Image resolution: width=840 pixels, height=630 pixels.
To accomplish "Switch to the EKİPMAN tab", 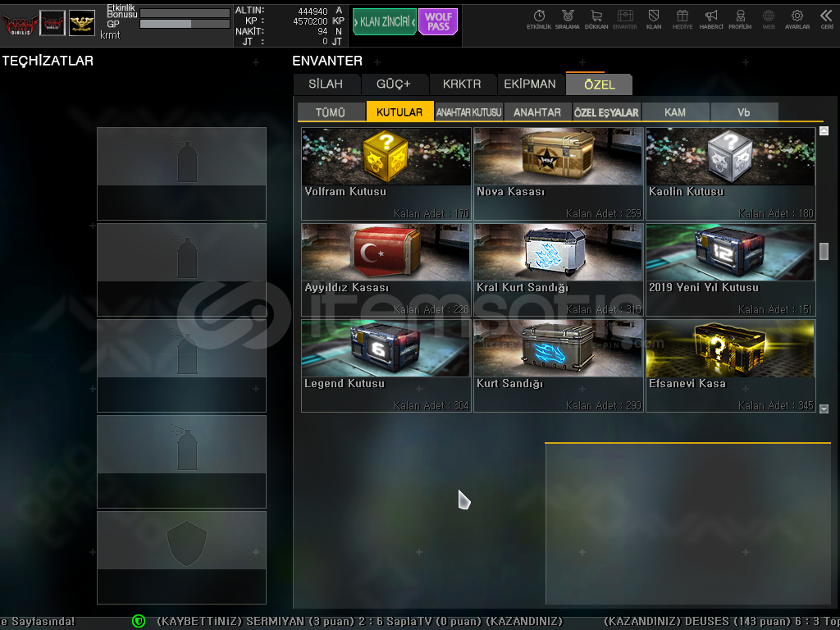I will tap(530, 84).
